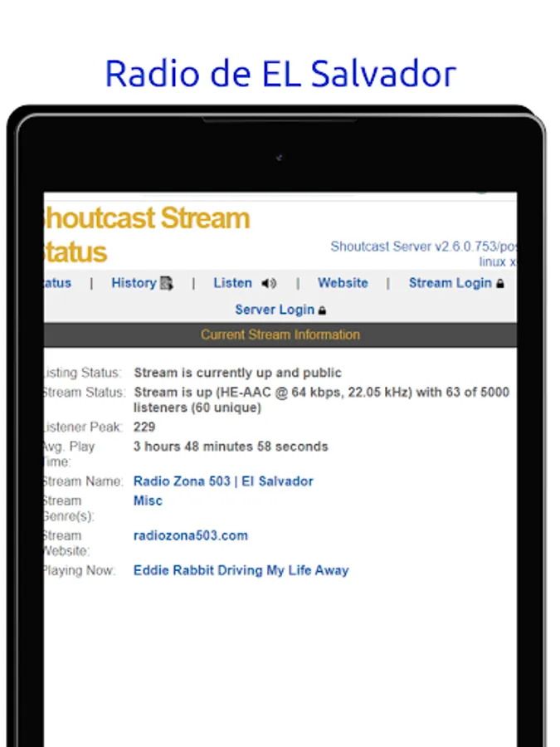
Task: Open the Stream Login link
Action: (450, 283)
